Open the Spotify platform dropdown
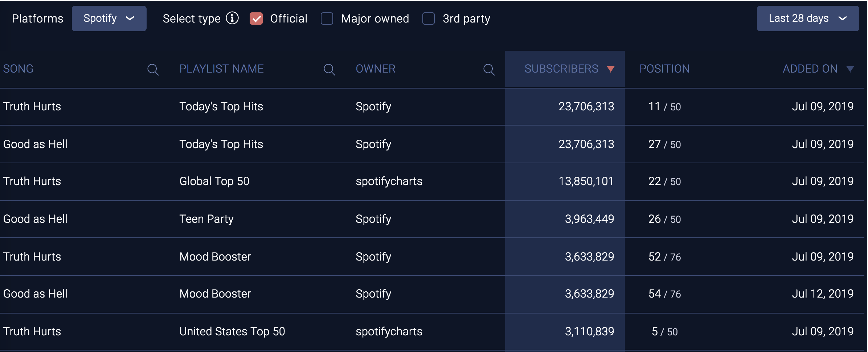The height and width of the screenshot is (352, 868). [x=109, y=19]
